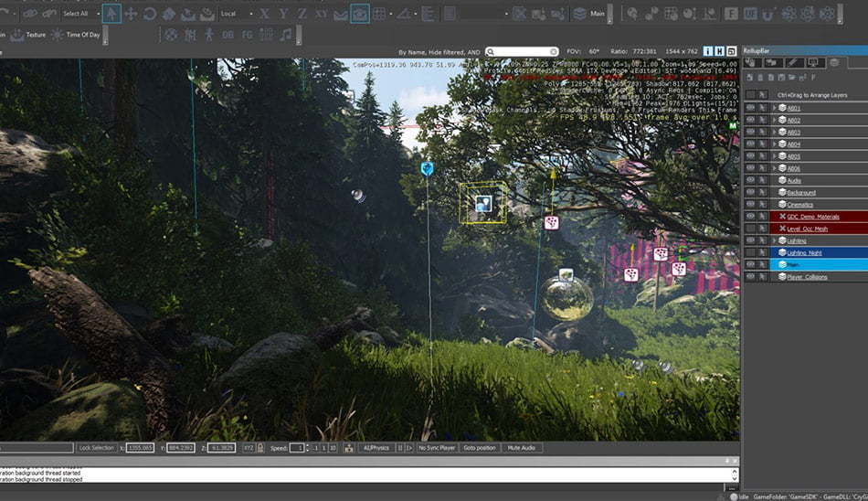Click the magnet icon in top toolbar
This screenshot has height=501, width=868.
(768, 14)
